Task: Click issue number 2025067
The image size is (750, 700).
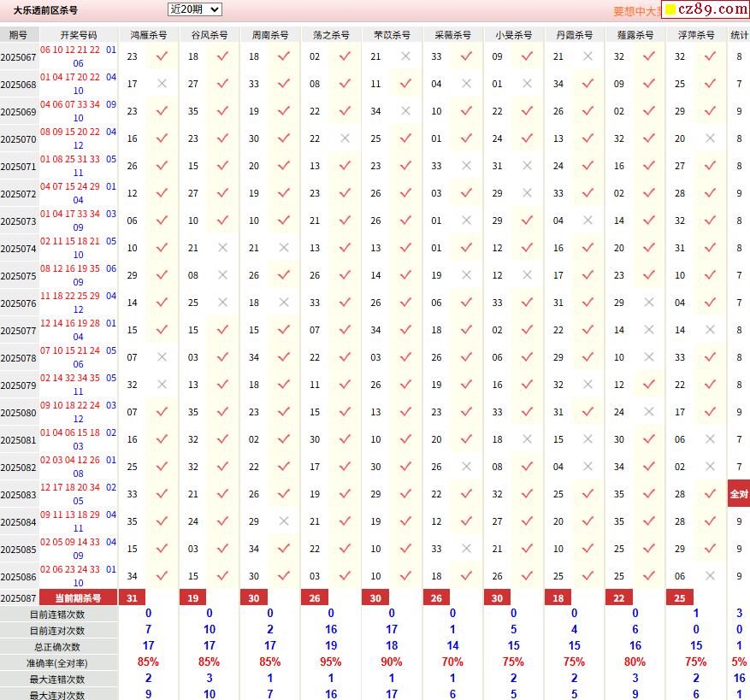Action: coord(18,57)
